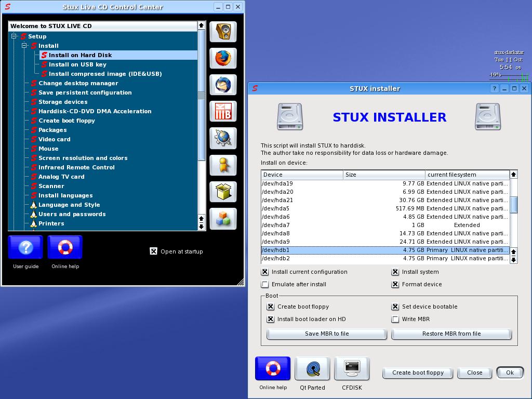Sort by current filesystem column
The width and height of the screenshot is (532, 399).
467,175
